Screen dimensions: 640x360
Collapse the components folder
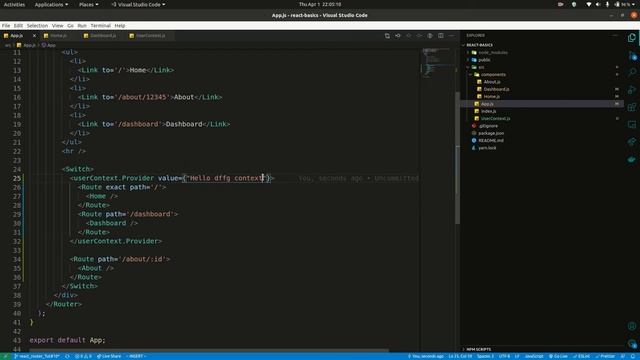(493, 75)
